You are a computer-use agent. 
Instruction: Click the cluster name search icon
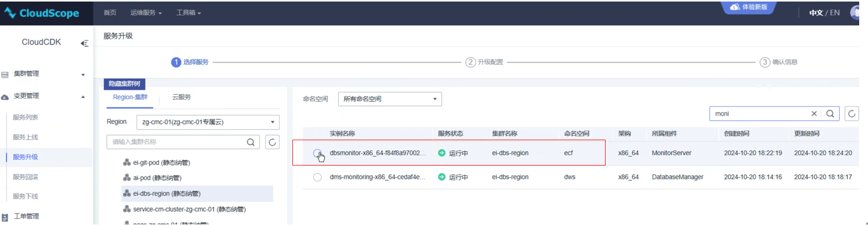251,142
